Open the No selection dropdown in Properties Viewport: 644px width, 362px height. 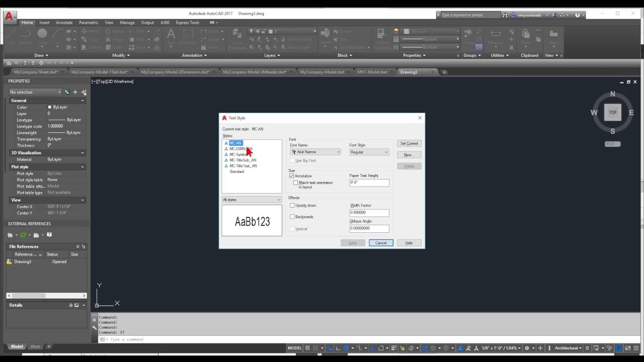35,92
